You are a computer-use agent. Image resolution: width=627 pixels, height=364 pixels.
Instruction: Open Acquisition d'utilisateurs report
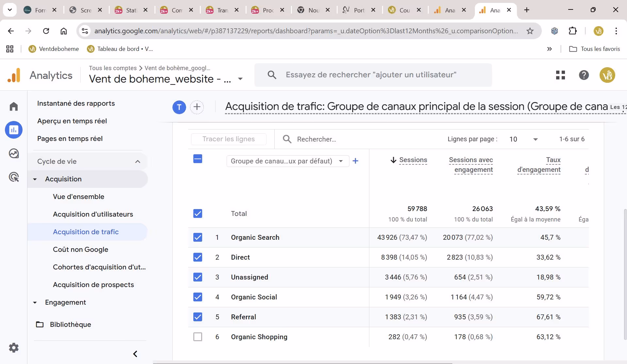point(93,214)
